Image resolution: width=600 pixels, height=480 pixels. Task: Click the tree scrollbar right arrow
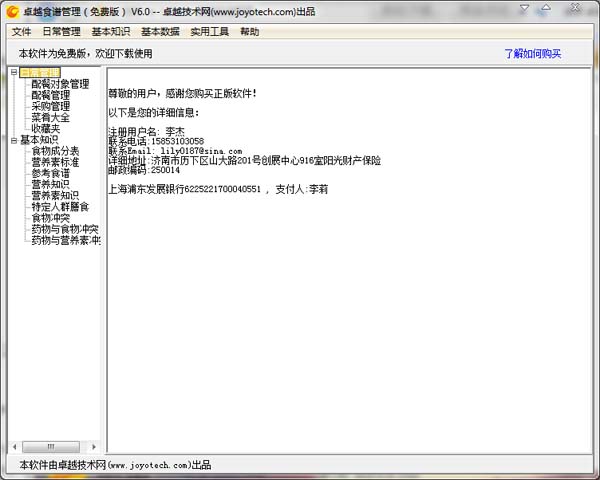pos(93,447)
